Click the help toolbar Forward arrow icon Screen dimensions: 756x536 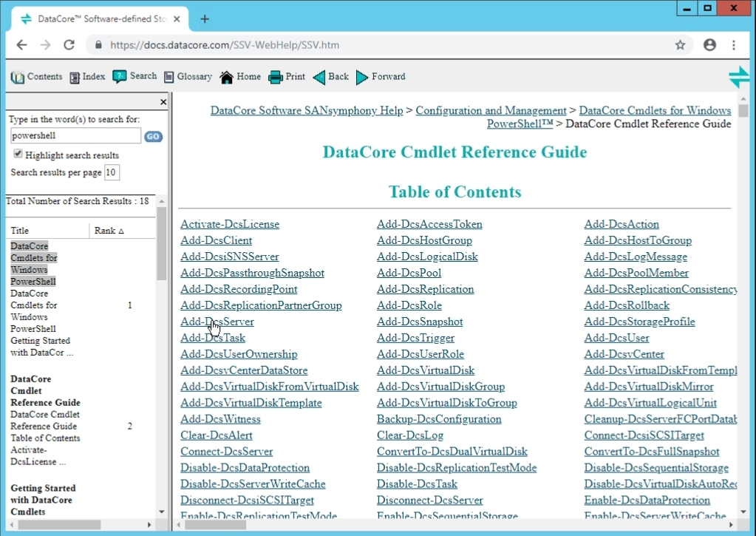point(361,77)
